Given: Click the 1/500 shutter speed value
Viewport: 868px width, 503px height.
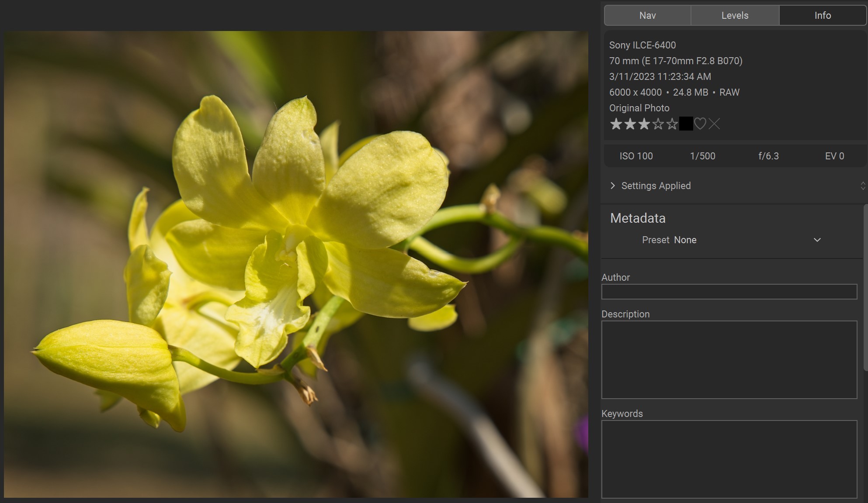Looking at the screenshot, I should coord(702,156).
